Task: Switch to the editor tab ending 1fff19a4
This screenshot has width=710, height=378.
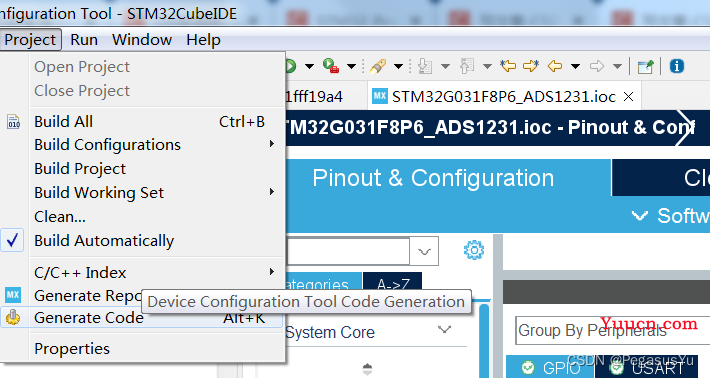Action: tap(314, 96)
